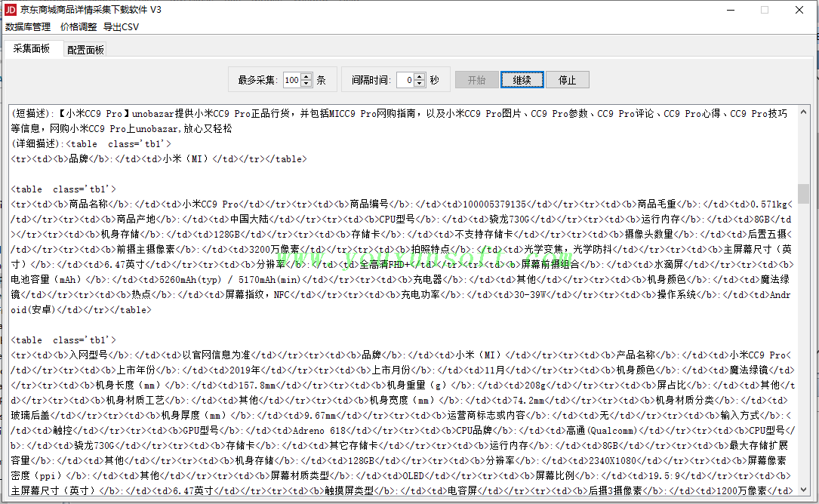The height and width of the screenshot is (504, 819).
Task: Click the 间隔时间 seconds input field
Action: (x=405, y=80)
